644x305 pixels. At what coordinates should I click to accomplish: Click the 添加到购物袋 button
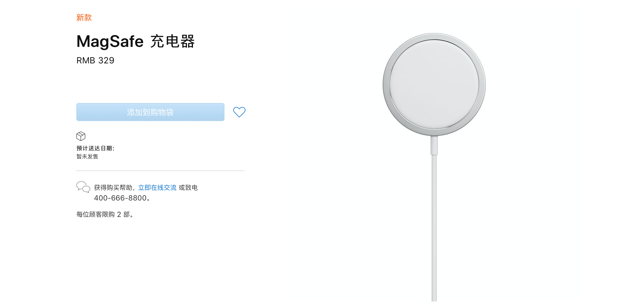click(x=150, y=112)
